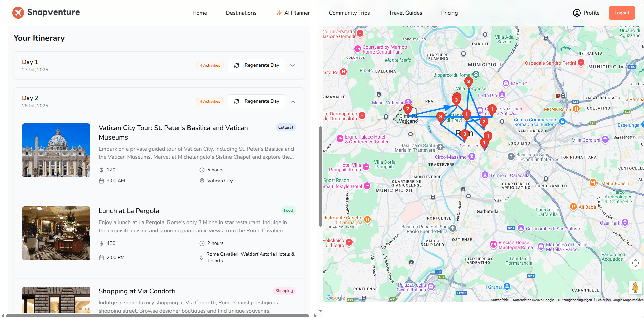This screenshot has height=318, width=644.
Task: Click the Vatican City Tour activity title
Action: click(173, 132)
